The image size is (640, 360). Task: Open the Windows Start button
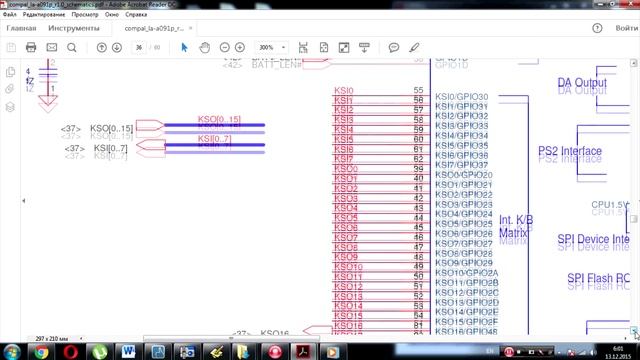tap(11, 351)
